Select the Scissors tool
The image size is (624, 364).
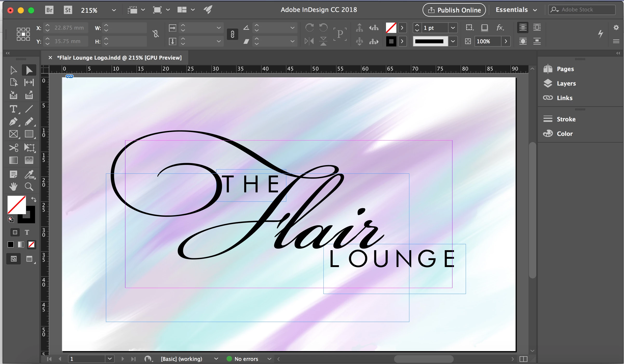(13, 148)
